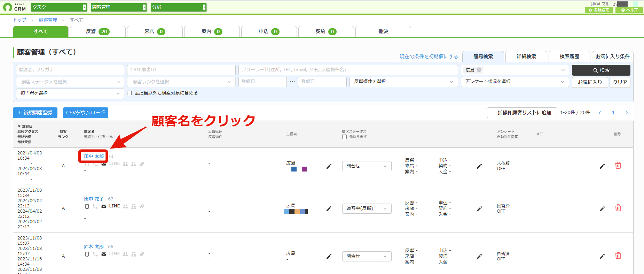Click the CRM logo in the header

click(x=14, y=7)
